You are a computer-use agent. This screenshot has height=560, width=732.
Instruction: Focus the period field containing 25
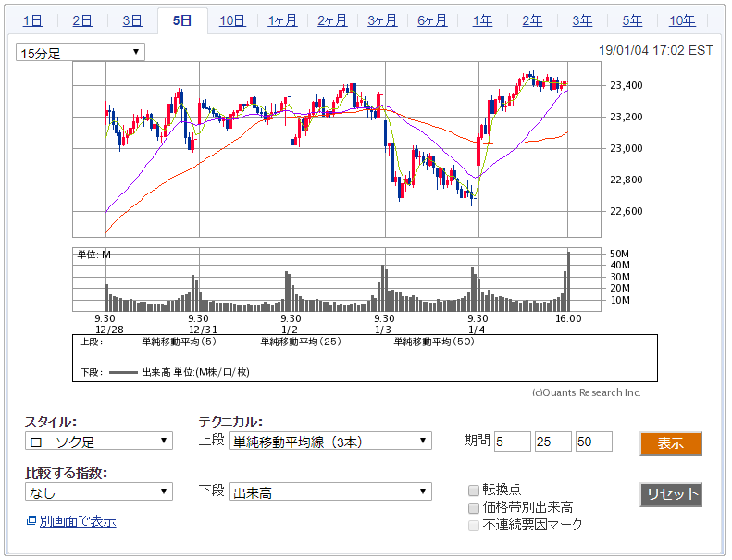(x=553, y=442)
